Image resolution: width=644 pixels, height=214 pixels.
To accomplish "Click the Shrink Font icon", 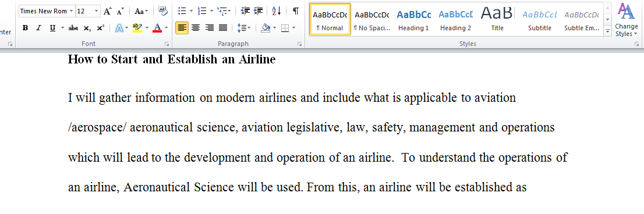I will point(120,12).
